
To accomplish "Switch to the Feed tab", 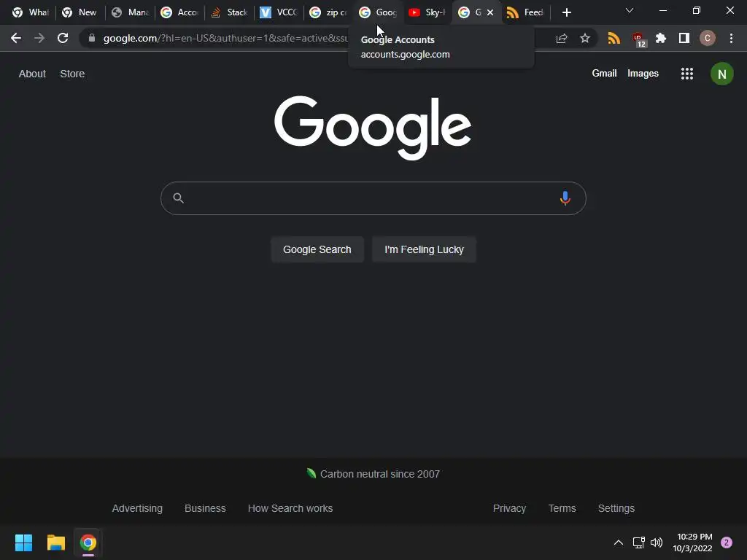I will tap(526, 12).
